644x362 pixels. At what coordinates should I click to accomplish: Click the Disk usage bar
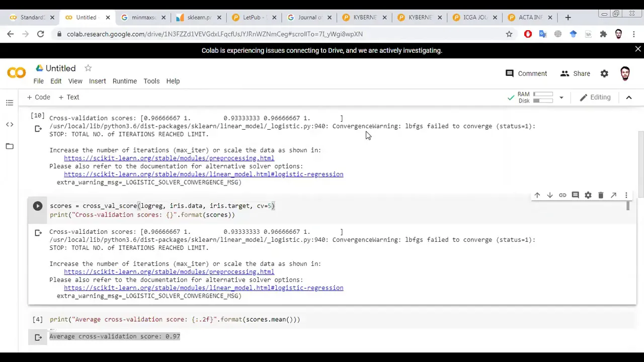point(543,101)
